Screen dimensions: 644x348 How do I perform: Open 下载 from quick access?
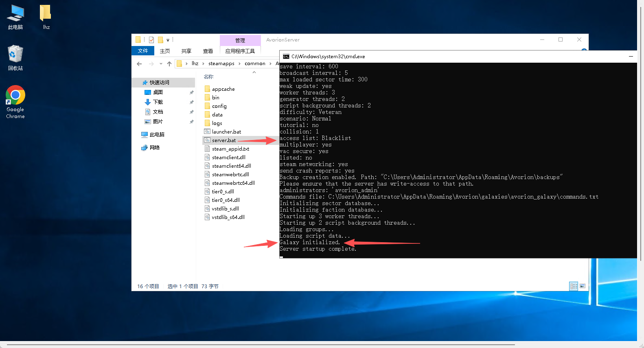158,102
